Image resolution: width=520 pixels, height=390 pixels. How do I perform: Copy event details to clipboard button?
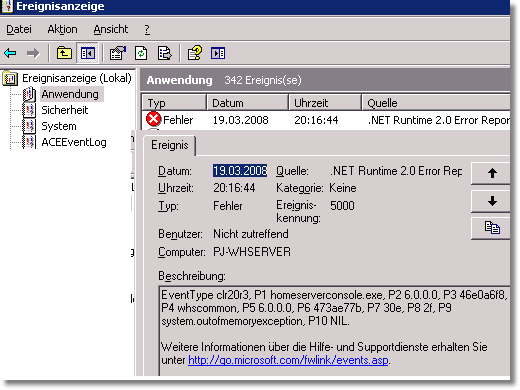coord(492,228)
